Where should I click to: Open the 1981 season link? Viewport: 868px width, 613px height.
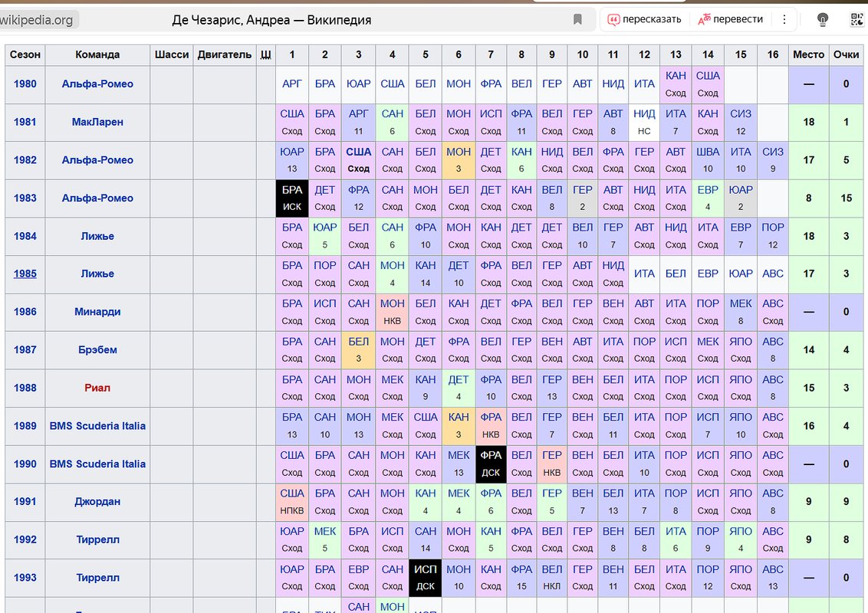click(25, 123)
